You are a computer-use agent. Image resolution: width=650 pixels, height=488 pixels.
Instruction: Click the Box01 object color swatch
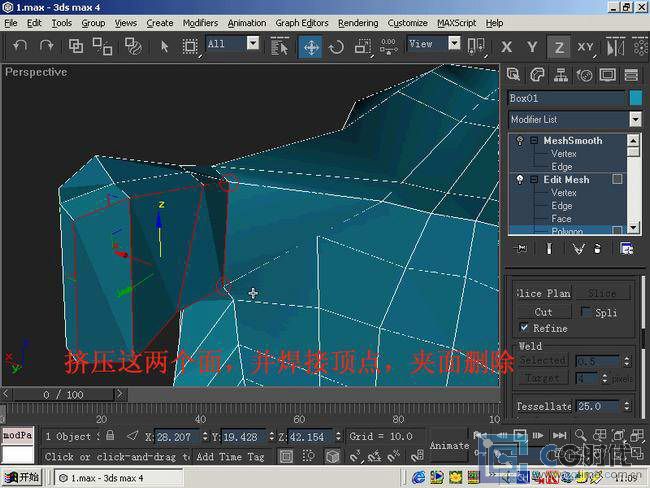635,98
